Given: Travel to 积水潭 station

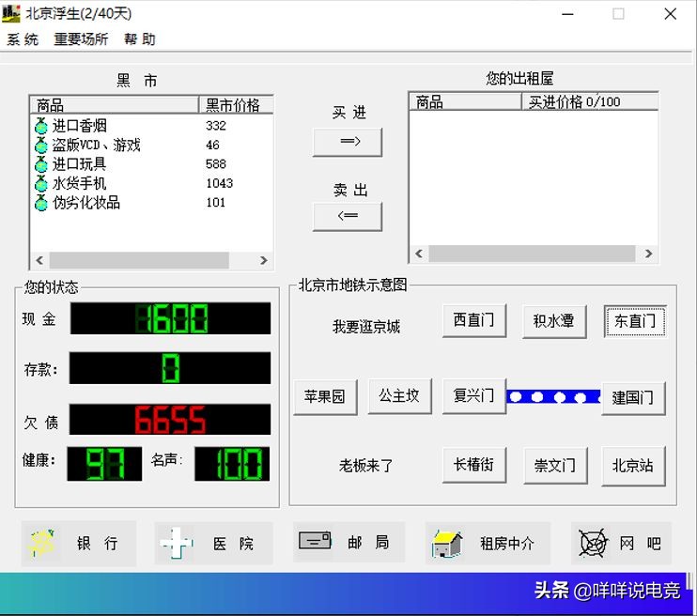Looking at the screenshot, I should pyautogui.click(x=554, y=321).
